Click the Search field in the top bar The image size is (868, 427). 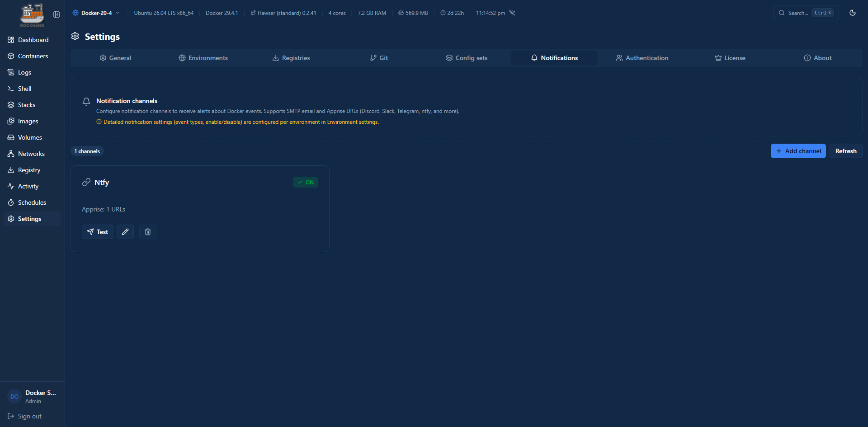pos(806,13)
